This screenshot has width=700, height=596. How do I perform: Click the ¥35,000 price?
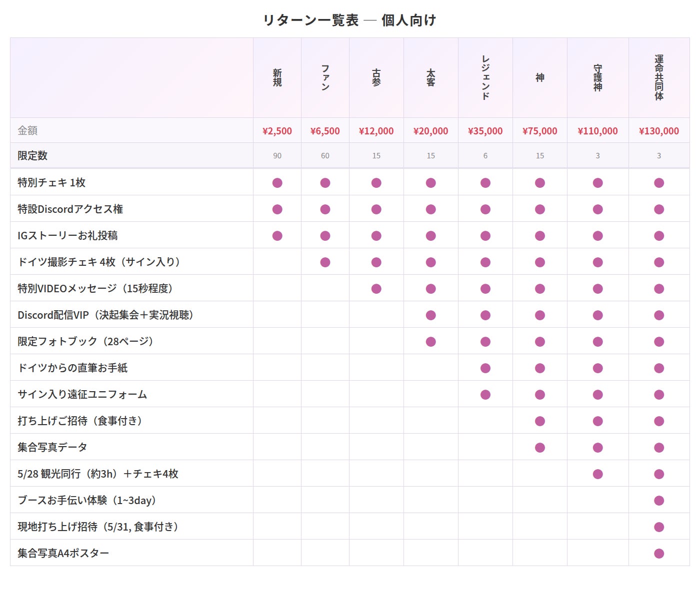coord(485,131)
